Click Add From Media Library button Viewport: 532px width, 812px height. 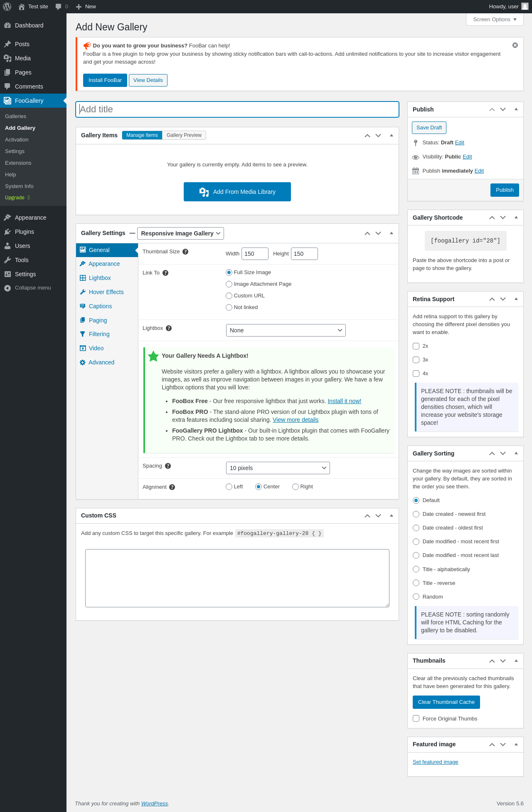[237, 192]
